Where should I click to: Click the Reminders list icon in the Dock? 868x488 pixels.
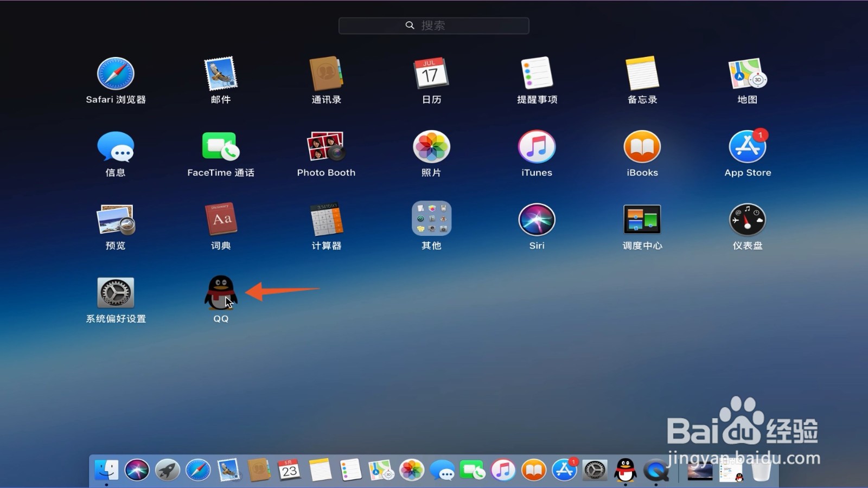point(350,470)
